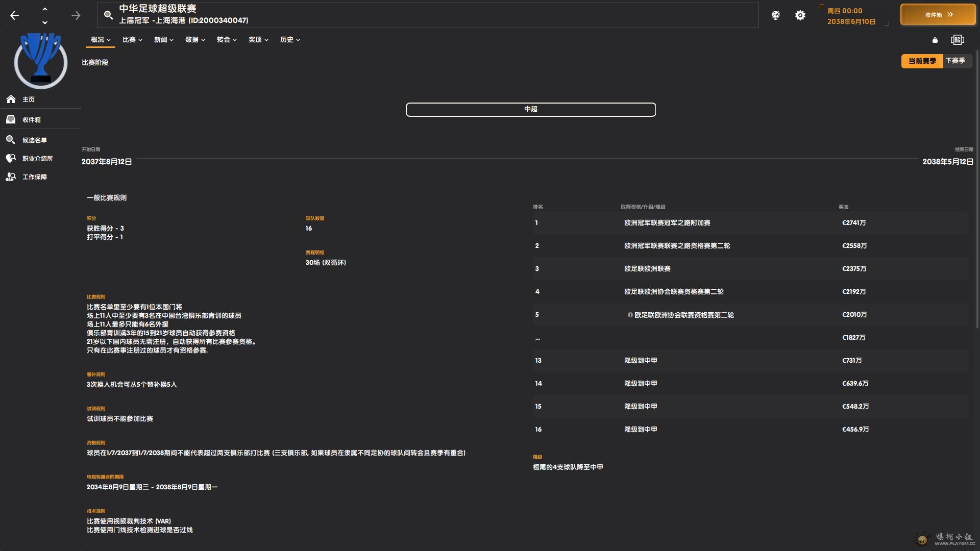Expand the 历史 history dropdown menu
980x551 pixels.
point(289,40)
